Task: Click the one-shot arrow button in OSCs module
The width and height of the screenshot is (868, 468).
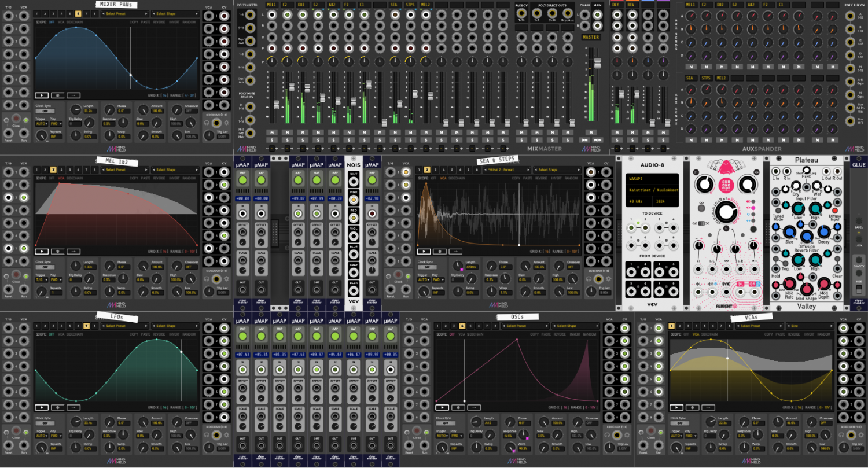Action: pos(474,407)
